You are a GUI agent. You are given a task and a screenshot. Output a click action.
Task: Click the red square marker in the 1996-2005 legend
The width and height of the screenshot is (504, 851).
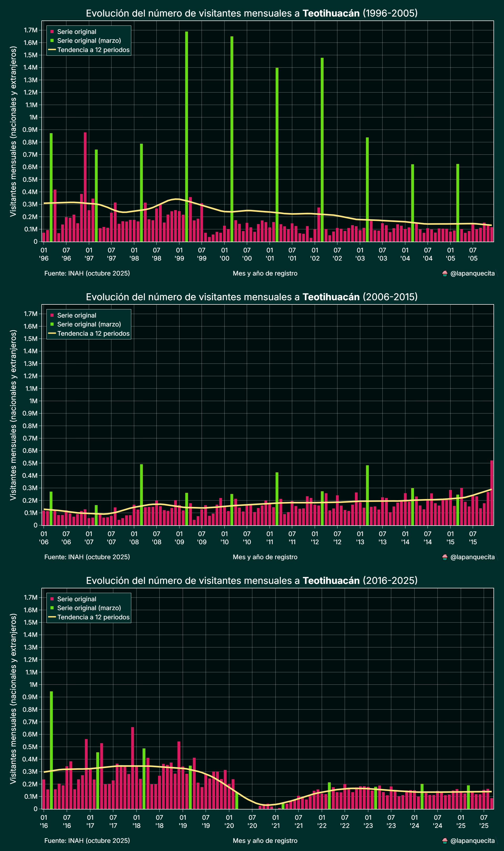pyautogui.click(x=52, y=32)
